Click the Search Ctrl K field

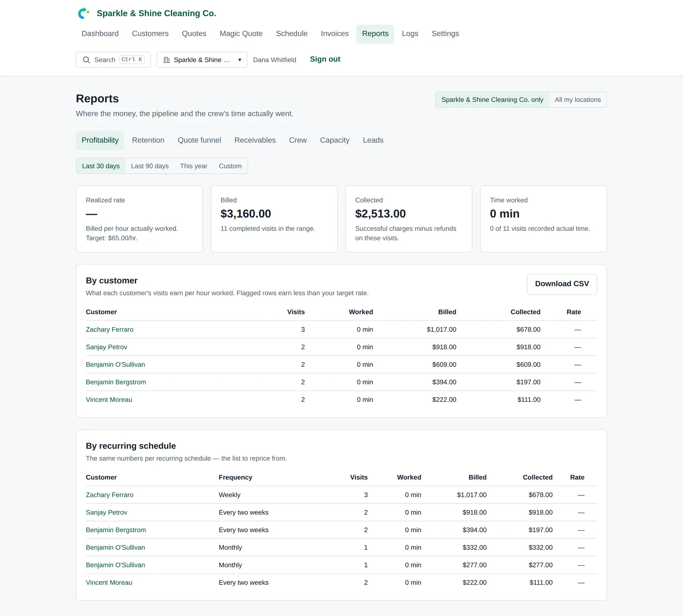pos(113,60)
